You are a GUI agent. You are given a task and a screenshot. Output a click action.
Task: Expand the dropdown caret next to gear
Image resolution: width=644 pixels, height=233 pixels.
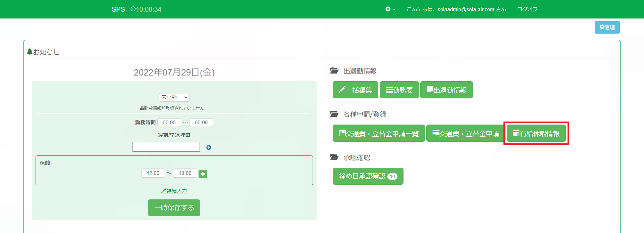(x=394, y=9)
